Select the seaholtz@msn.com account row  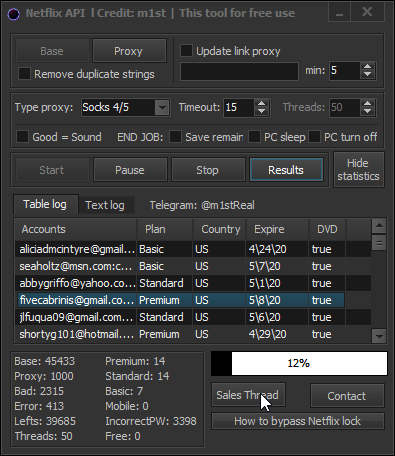[193, 266]
